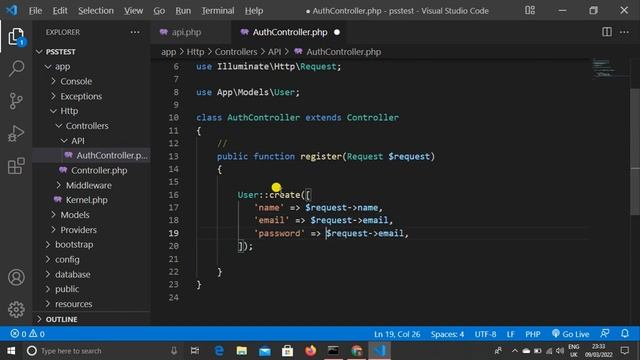Image resolution: width=640 pixels, height=360 pixels.
Task: Click the Controllers breadcrumb segment
Action: pos(236,52)
